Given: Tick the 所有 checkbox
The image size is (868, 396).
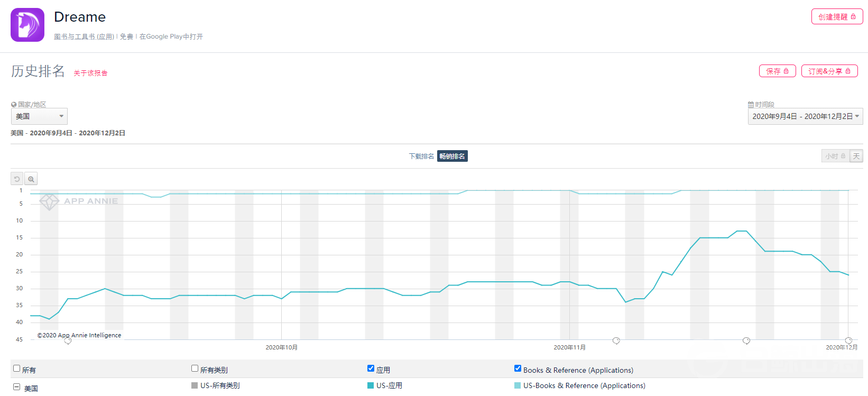Looking at the screenshot, I should click(x=17, y=369).
